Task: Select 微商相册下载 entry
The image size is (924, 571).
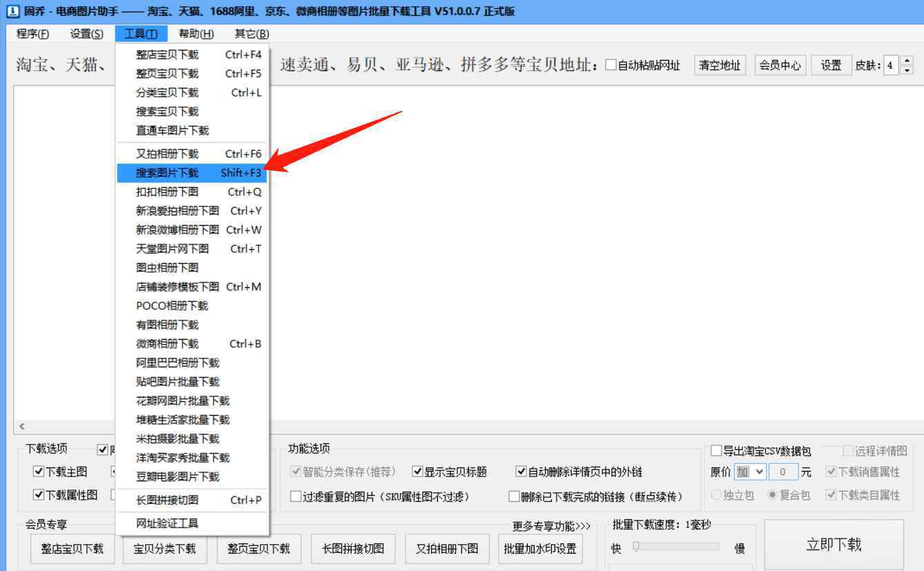Action: coord(192,344)
